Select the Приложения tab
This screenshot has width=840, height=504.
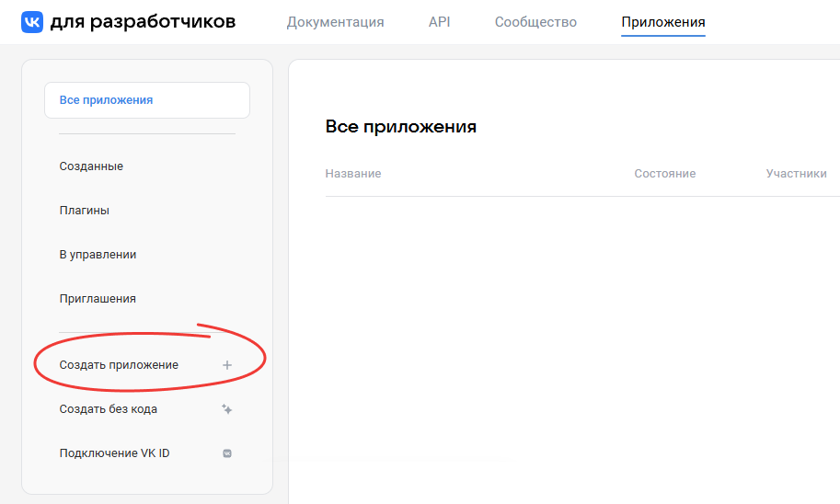pyautogui.click(x=662, y=22)
